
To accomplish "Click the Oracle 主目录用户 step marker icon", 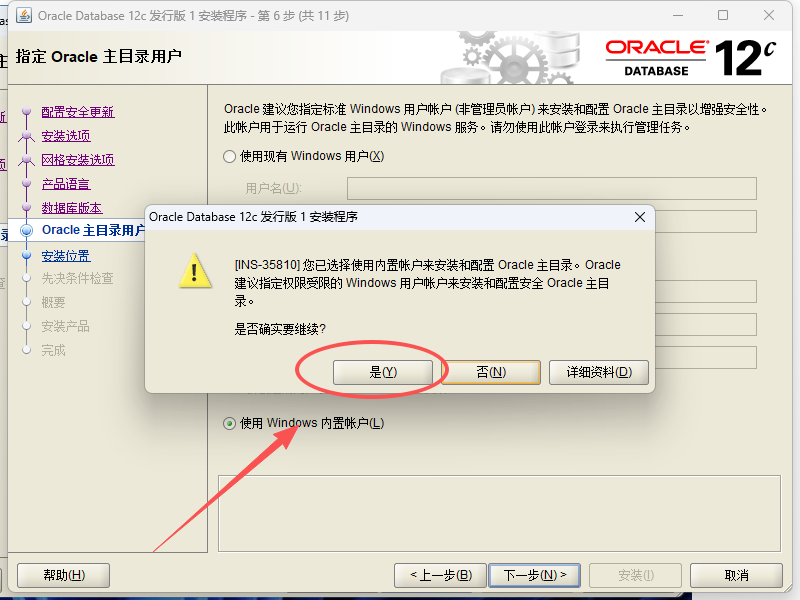I will click(27, 231).
